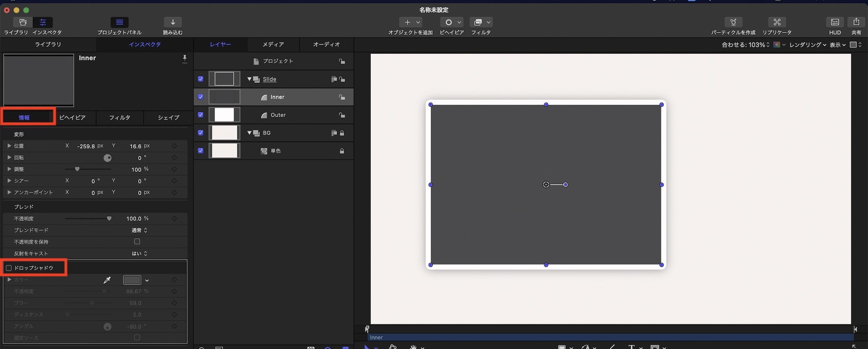The image size is (868, 349).
Task: Open the Blend Mode (ブレンドモード) dropdown
Action: pyautogui.click(x=139, y=230)
